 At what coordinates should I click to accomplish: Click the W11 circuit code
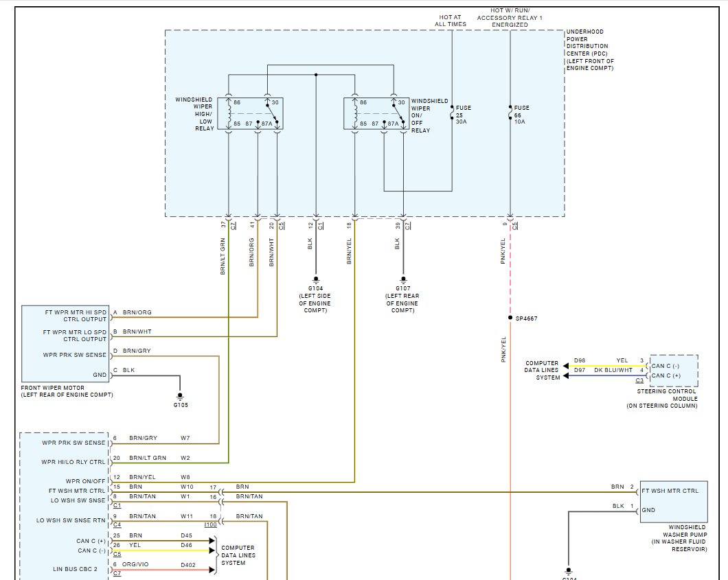coord(187,516)
